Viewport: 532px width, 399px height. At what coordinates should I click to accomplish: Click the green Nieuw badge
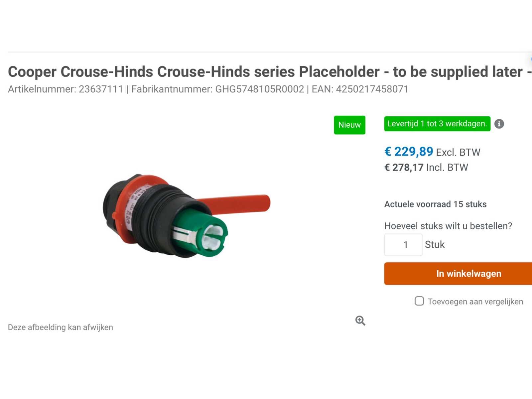tap(349, 125)
